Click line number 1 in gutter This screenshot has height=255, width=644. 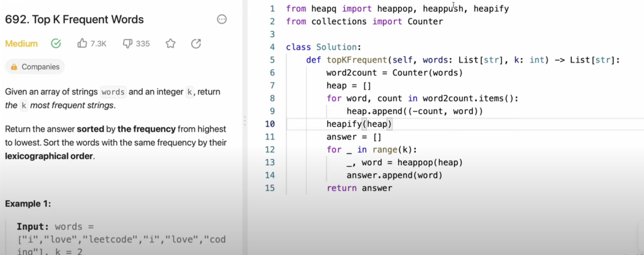point(272,9)
